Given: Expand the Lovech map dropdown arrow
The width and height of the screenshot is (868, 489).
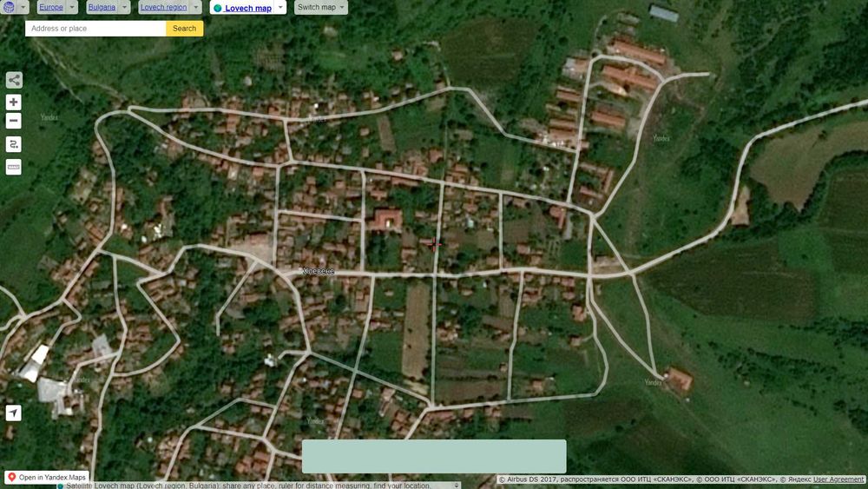Looking at the screenshot, I should point(280,7).
